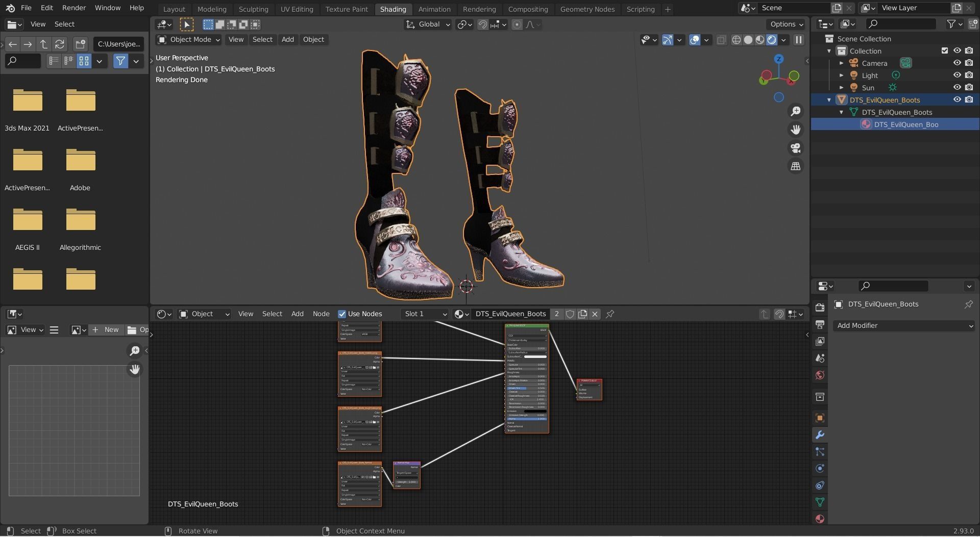Open the Modifier properties wrench tab
The width and height of the screenshot is (980, 537).
tap(820, 435)
